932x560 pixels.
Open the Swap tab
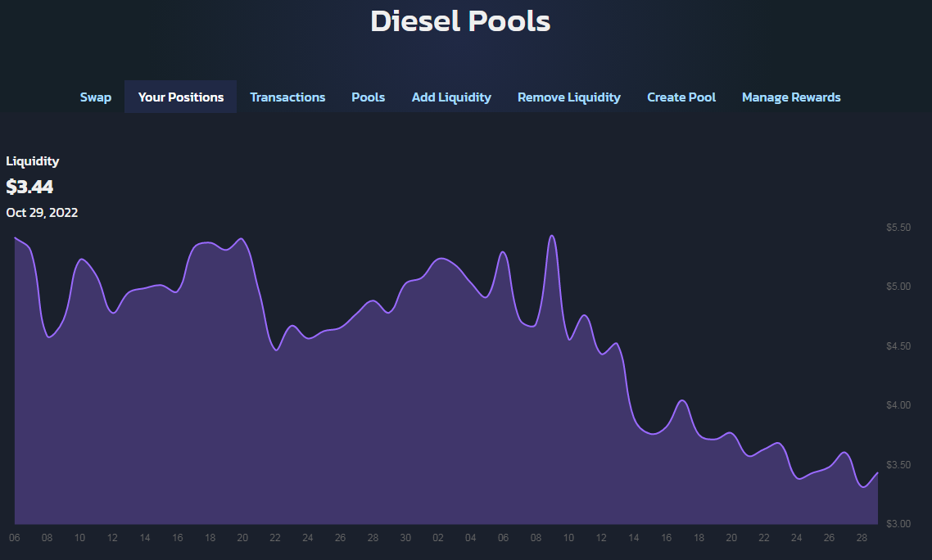[96, 97]
